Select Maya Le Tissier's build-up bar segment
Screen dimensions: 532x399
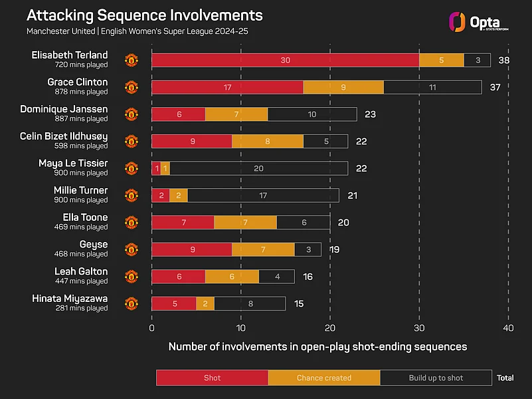(258, 168)
